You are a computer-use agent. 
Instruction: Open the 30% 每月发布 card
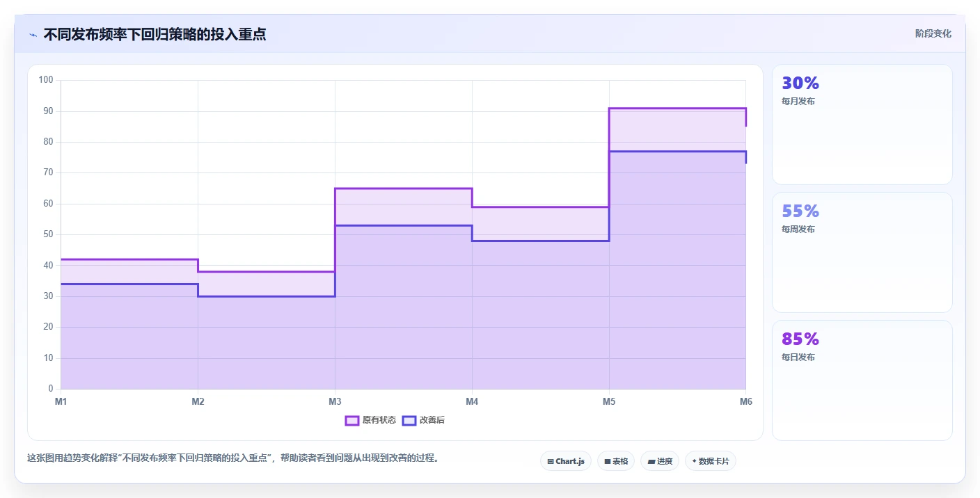pos(862,124)
